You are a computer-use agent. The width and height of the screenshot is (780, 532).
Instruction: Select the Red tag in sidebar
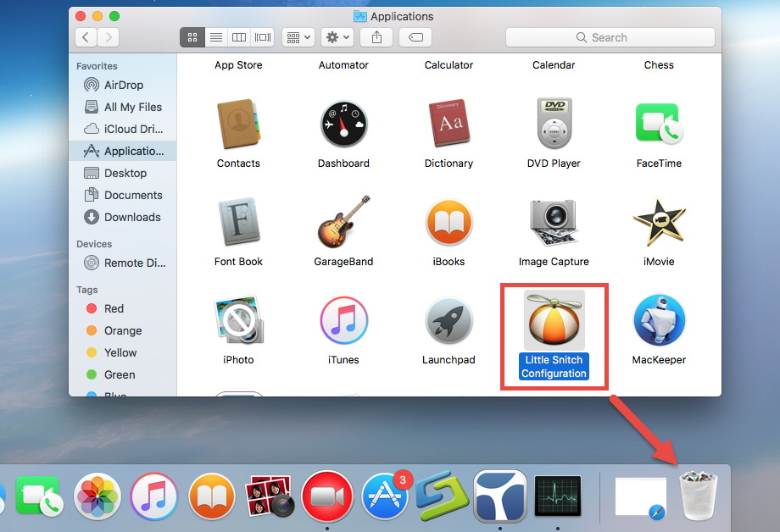(101, 308)
